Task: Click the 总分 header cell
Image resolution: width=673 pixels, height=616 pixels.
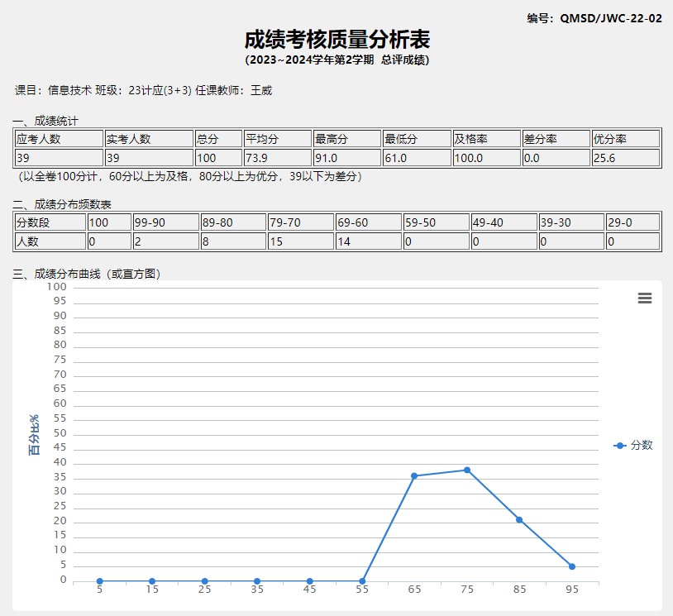Action: pos(218,139)
